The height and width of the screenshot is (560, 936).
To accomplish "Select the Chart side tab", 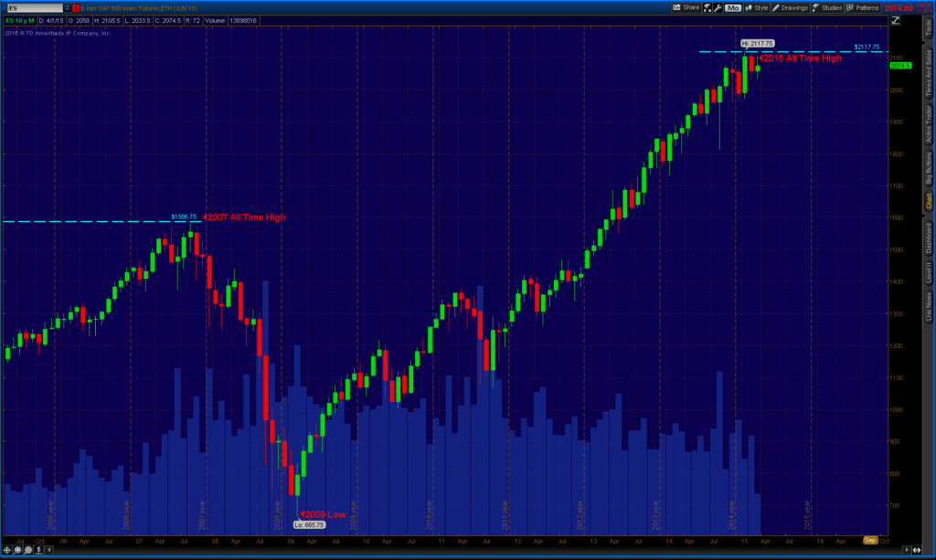I will [929, 201].
